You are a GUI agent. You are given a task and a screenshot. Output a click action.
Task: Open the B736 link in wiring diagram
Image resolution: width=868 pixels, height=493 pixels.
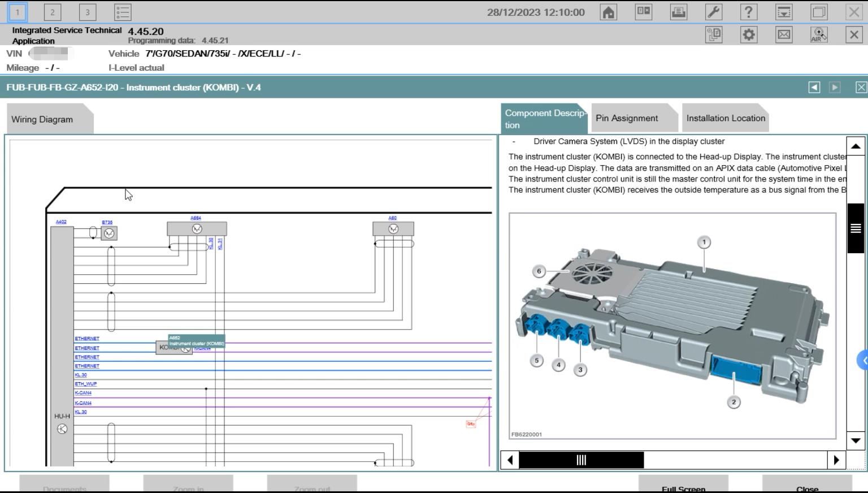pyautogui.click(x=107, y=223)
